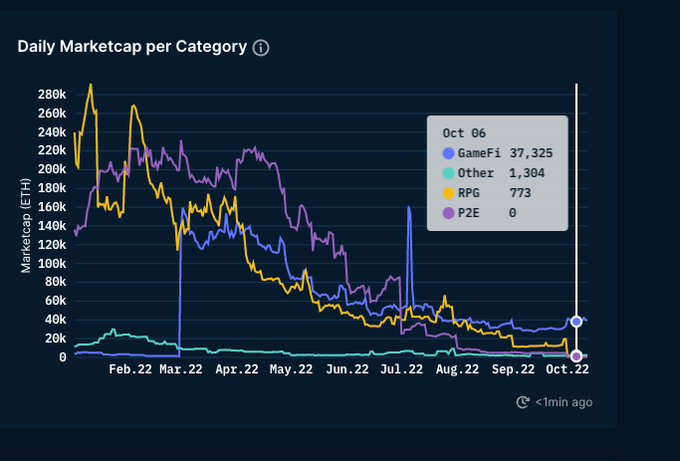Screen dimensions: 680x461
Task: Click the GameFi spike peak in July
Action: coord(409,208)
